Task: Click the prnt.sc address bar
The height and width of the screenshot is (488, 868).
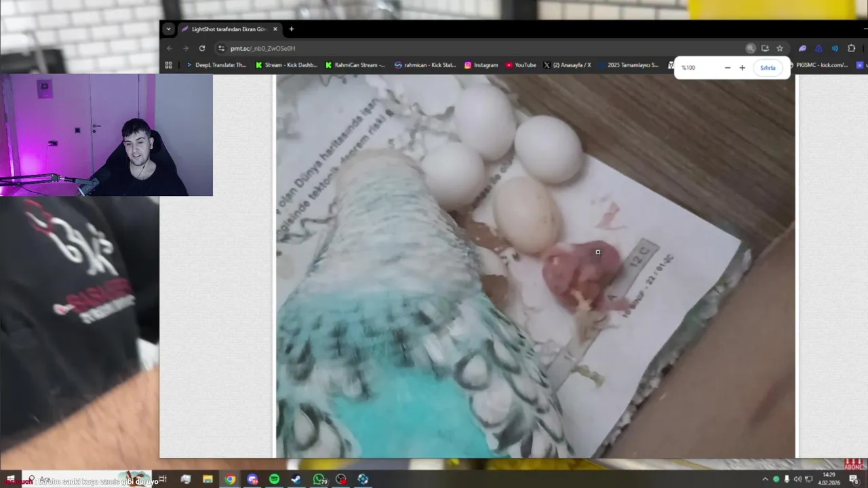Action: tap(481, 48)
